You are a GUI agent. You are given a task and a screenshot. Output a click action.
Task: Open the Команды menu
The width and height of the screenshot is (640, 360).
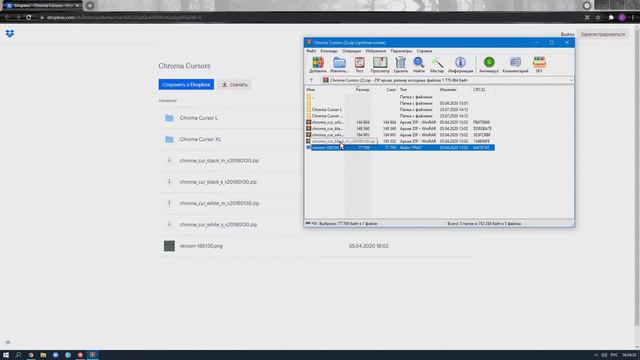pos(329,51)
